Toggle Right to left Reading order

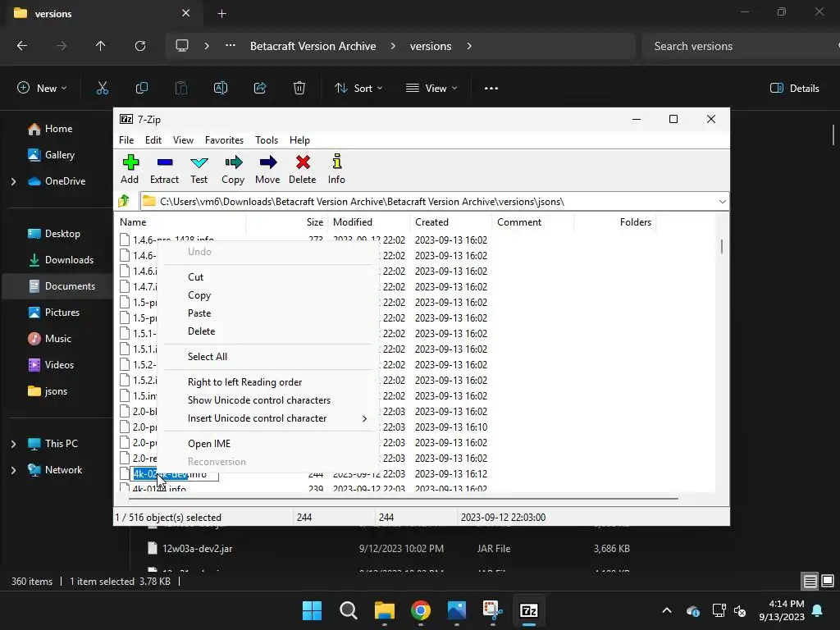coord(268,382)
